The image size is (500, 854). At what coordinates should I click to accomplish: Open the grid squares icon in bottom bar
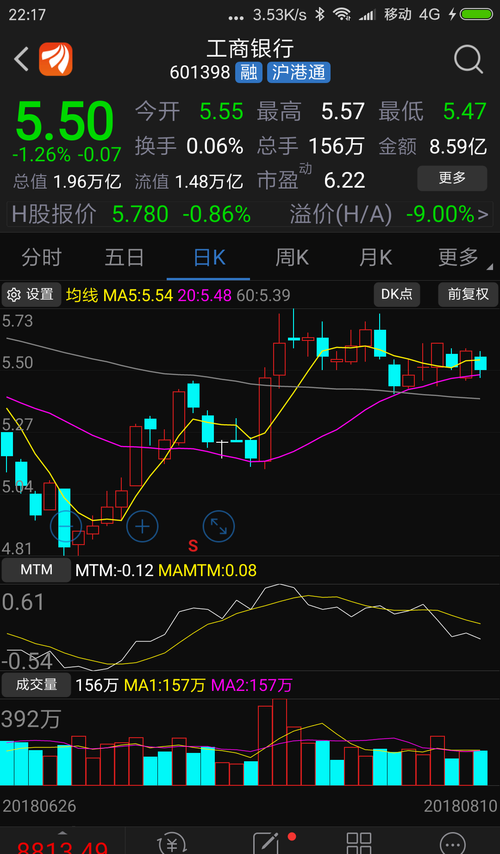pyautogui.click(x=359, y=843)
